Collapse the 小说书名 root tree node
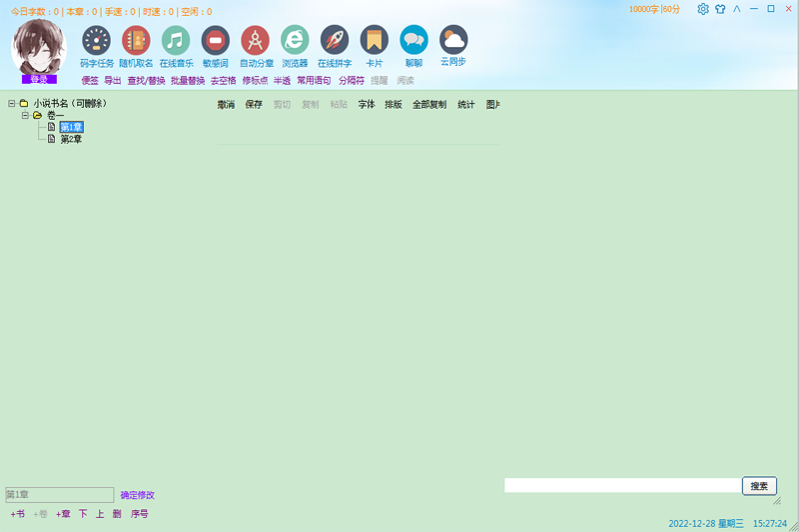This screenshot has width=799, height=532. coord(11,103)
